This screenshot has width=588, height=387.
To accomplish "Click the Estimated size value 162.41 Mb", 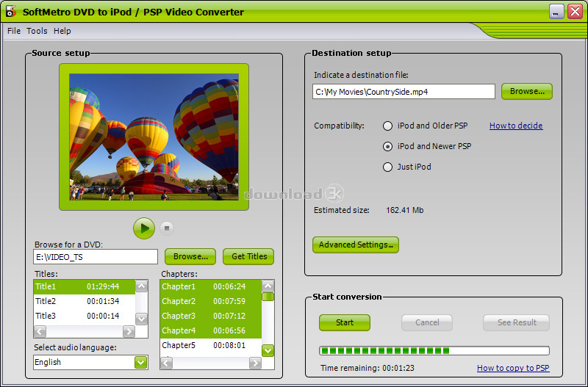I will pos(405,210).
